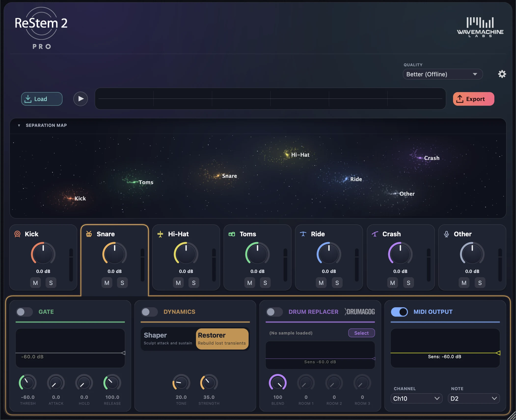Select the Ride stem tab
The height and width of the screenshot is (420, 516).
329,257
